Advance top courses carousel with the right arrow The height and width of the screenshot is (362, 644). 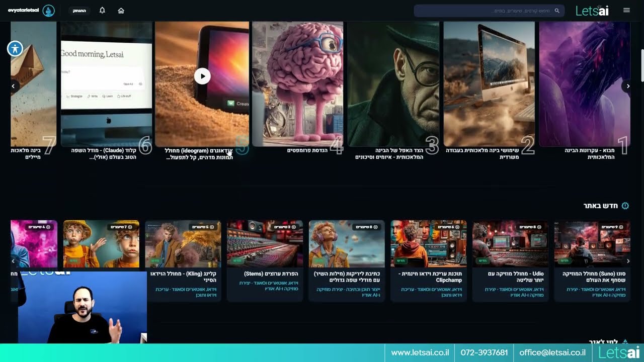(x=628, y=86)
